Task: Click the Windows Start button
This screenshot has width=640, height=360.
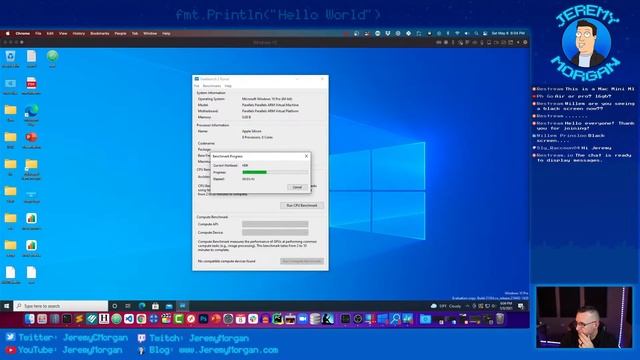Action: click(x=7, y=306)
